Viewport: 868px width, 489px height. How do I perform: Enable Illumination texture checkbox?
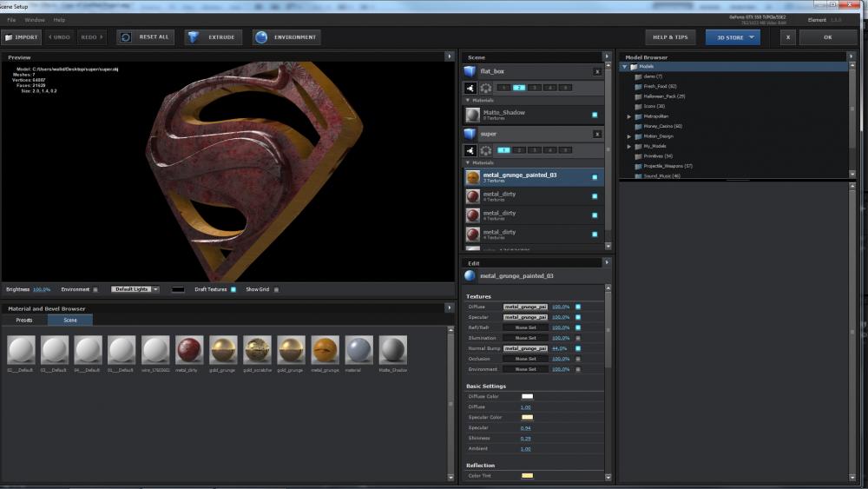click(x=578, y=338)
